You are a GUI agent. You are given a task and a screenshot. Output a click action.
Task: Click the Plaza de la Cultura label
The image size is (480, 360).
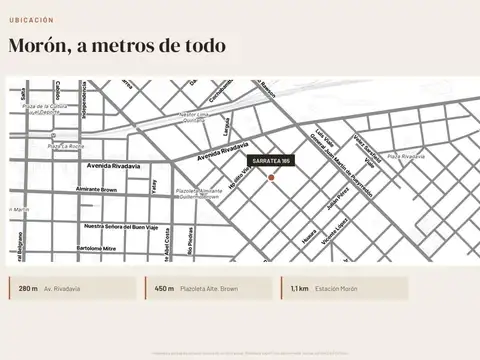[x=45, y=109]
